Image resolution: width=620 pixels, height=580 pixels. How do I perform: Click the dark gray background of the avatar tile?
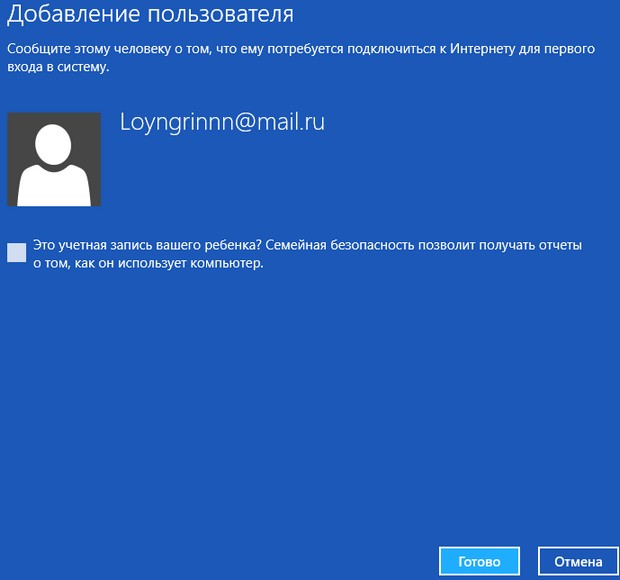(20, 125)
